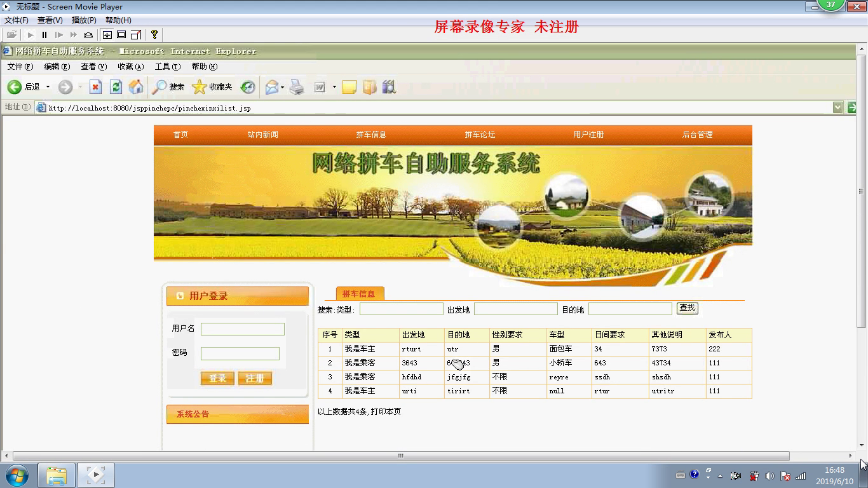
Task: Click the IE Forward arrow button
Action: click(x=65, y=87)
